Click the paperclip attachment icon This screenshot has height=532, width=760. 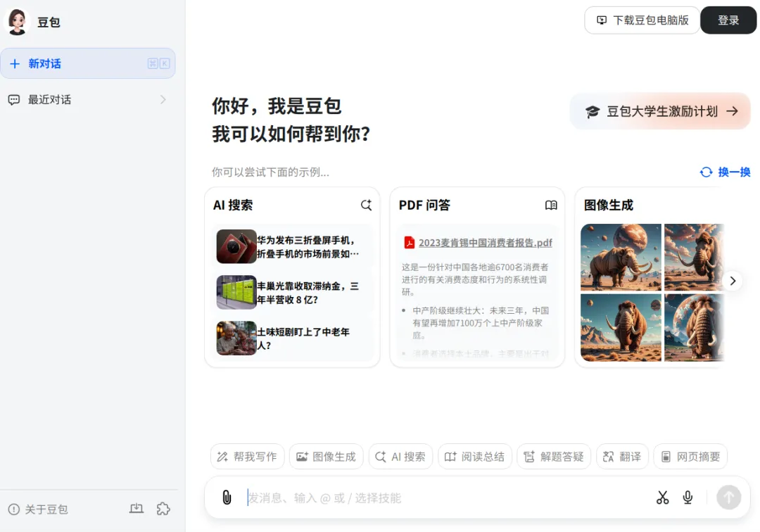pyautogui.click(x=227, y=498)
